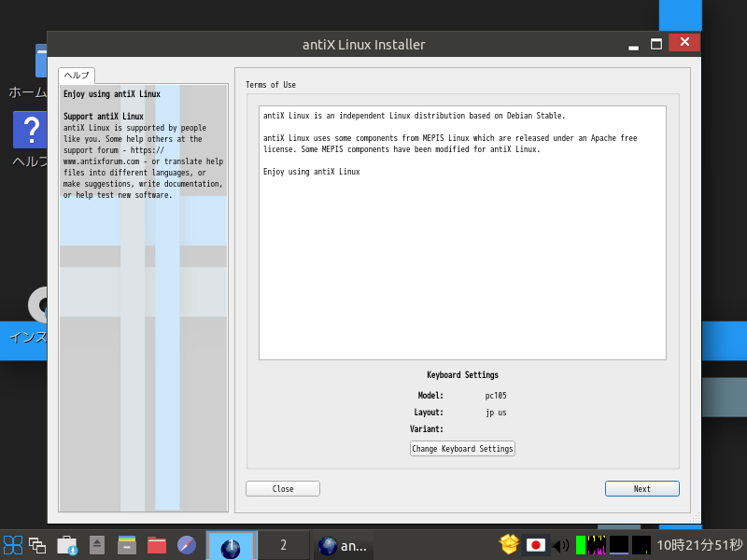Click the yellow and magenta monitor graph
The height and width of the screenshot is (560, 747).
pyautogui.click(x=597, y=545)
